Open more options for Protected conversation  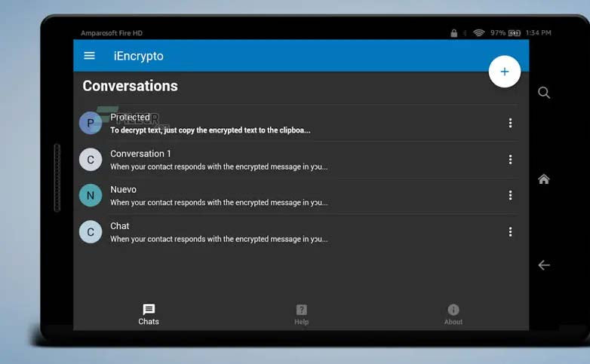(x=510, y=123)
